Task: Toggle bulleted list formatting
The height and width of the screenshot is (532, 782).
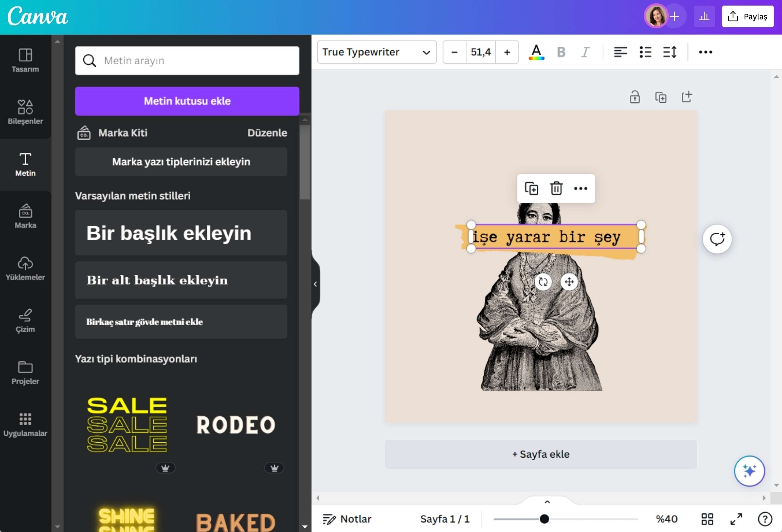Action: coord(645,52)
